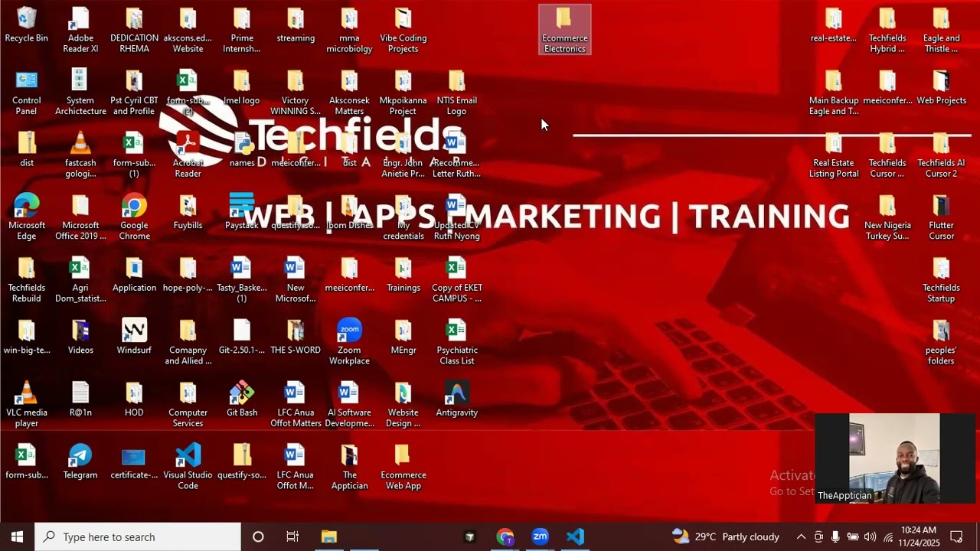Select Adobe Reader XI desktop icon
980x551 pixels.
[x=80, y=31]
